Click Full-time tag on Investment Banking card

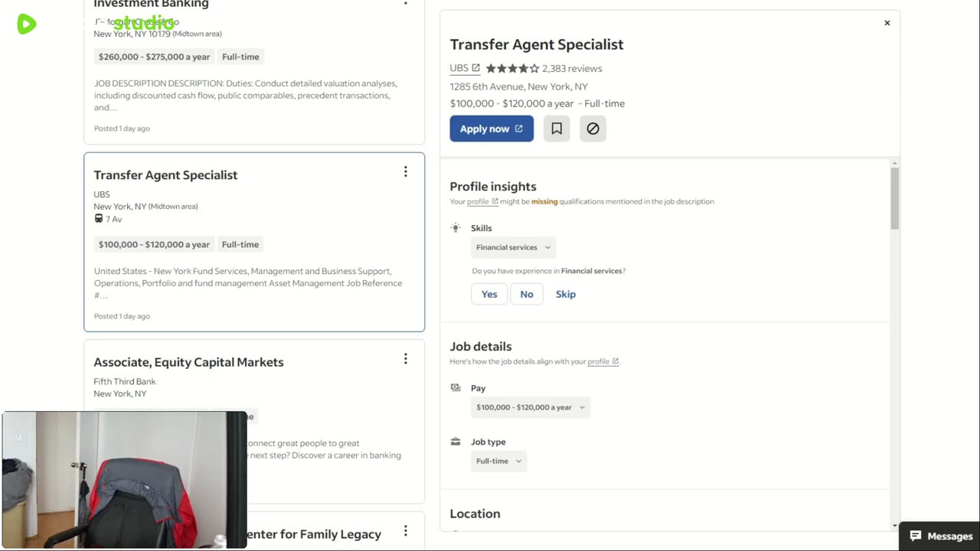240,57
